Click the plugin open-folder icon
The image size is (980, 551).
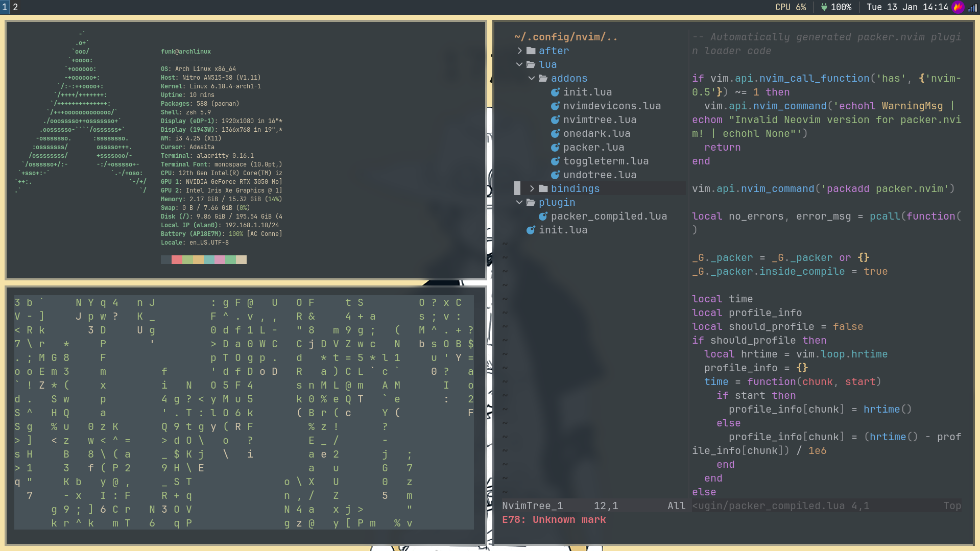531,202
